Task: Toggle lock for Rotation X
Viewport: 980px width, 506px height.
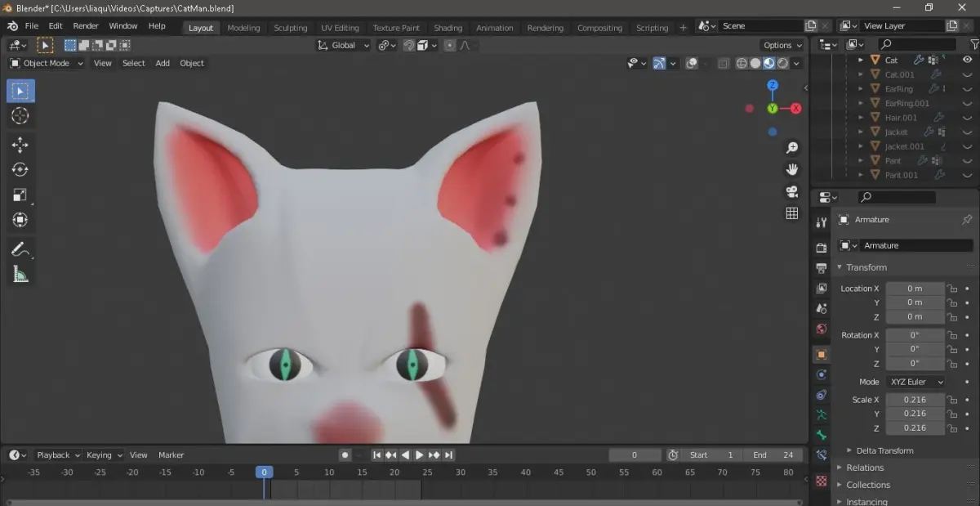Action: (951, 335)
